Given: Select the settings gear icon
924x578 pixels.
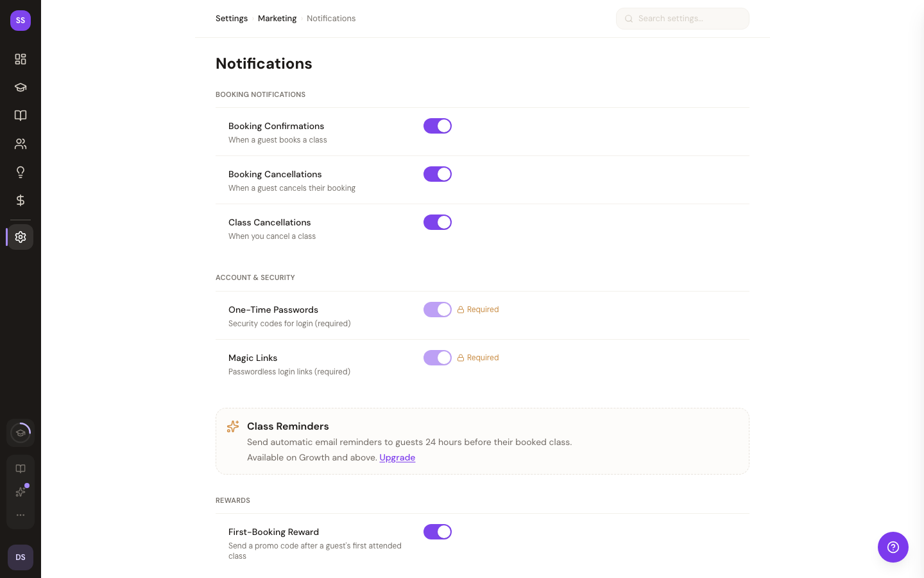Looking at the screenshot, I should (x=21, y=237).
